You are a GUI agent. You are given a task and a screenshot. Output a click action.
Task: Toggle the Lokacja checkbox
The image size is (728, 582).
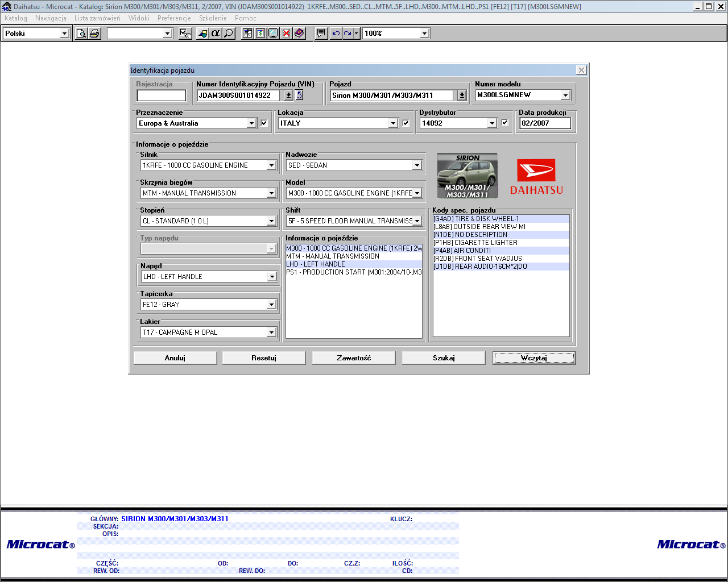pyautogui.click(x=406, y=123)
